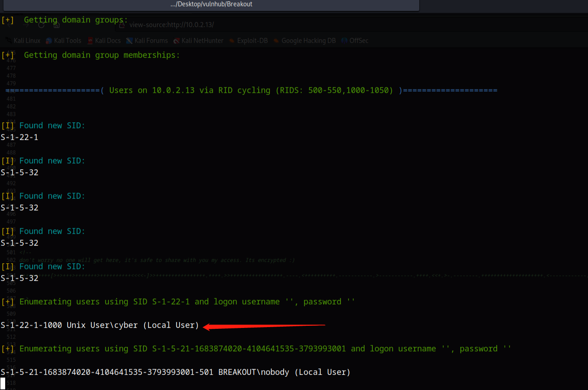
Task: Click the red arrow pointing at cyber
Action: click(x=263, y=326)
